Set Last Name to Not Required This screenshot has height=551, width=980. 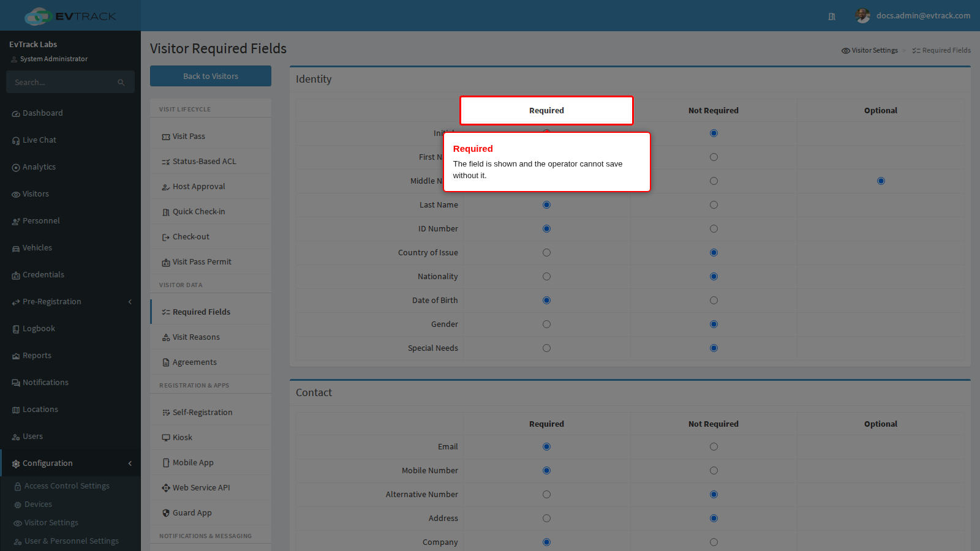pyautogui.click(x=714, y=205)
